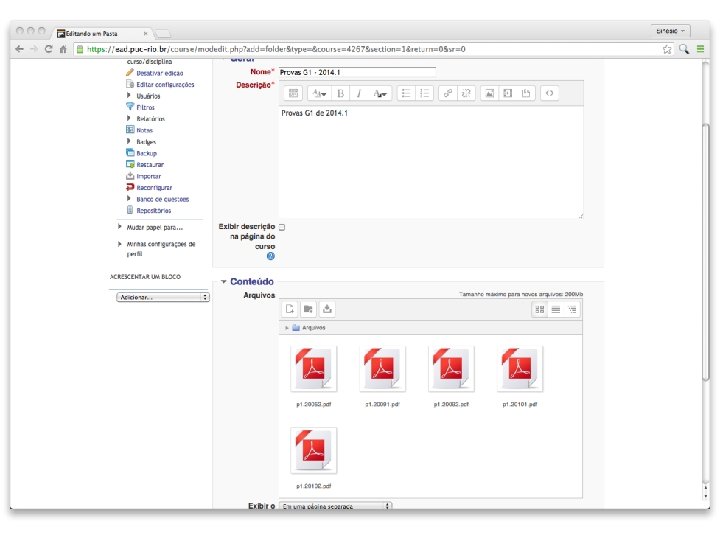Click Desativar edição link
The height and width of the screenshot is (540, 720).
point(159,73)
